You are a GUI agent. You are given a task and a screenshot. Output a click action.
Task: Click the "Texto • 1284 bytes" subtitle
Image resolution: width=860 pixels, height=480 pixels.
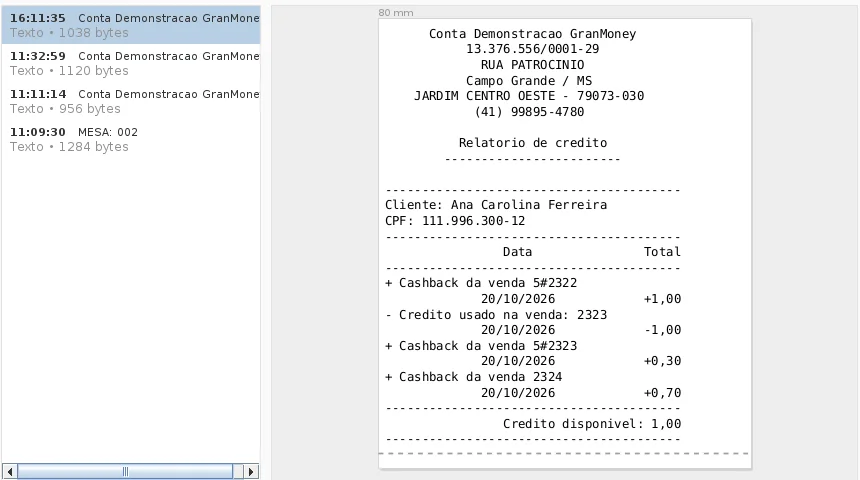pyautogui.click(x=69, y=147)
